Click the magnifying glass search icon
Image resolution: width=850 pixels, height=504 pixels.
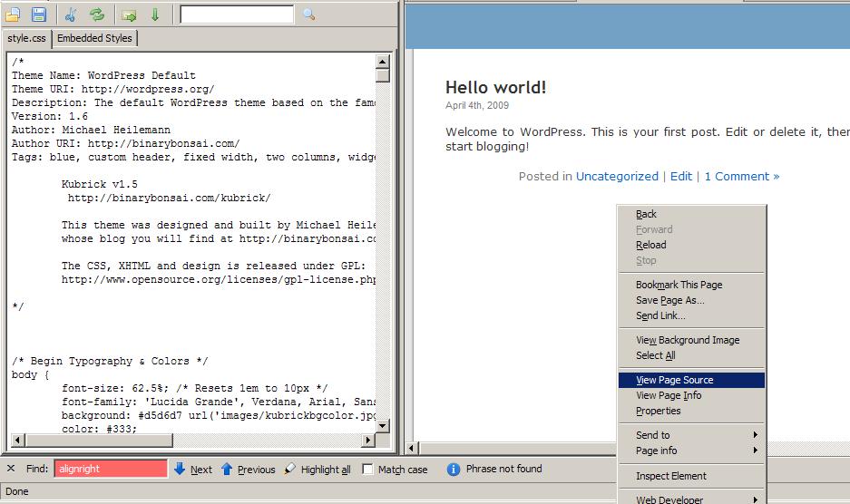[x=309, y=15]
